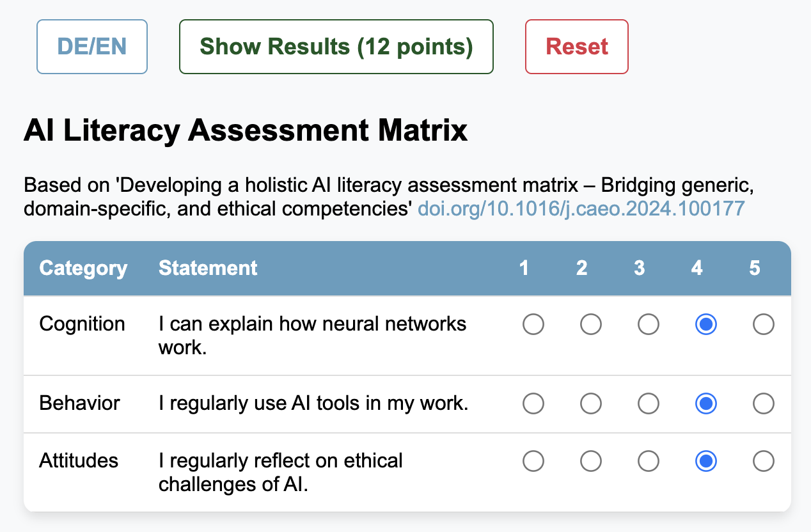Select rating 2 for neural networks statement
Viewport: 811px width, 532px height.
(591, 325)
